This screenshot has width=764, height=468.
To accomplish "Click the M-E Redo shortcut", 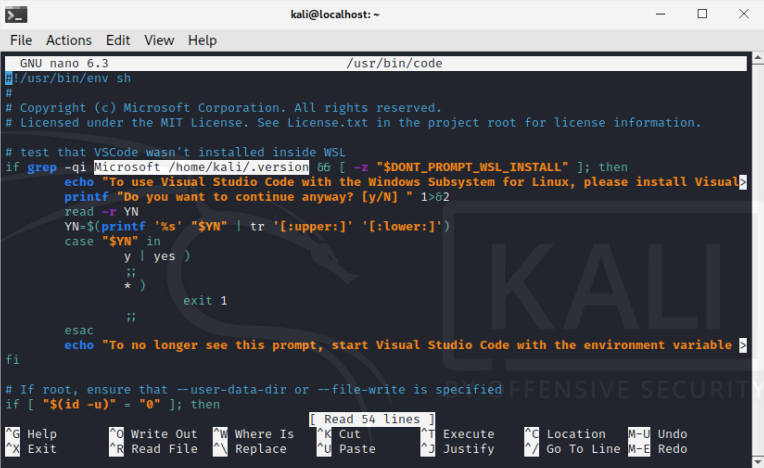I will click(x=658, y=449).
